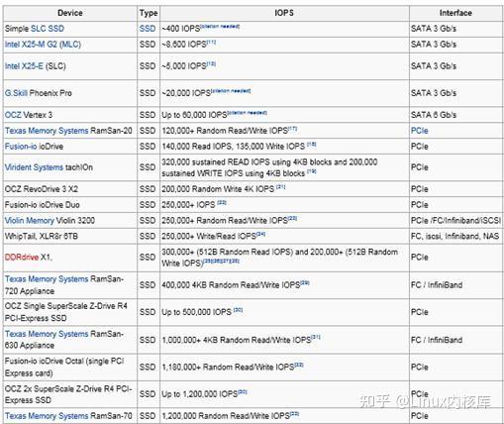Click reference after ~8,600 IOPS
The width and height of the screenshot is (504, 424).
pyautogui.click(x=212, y=42)
